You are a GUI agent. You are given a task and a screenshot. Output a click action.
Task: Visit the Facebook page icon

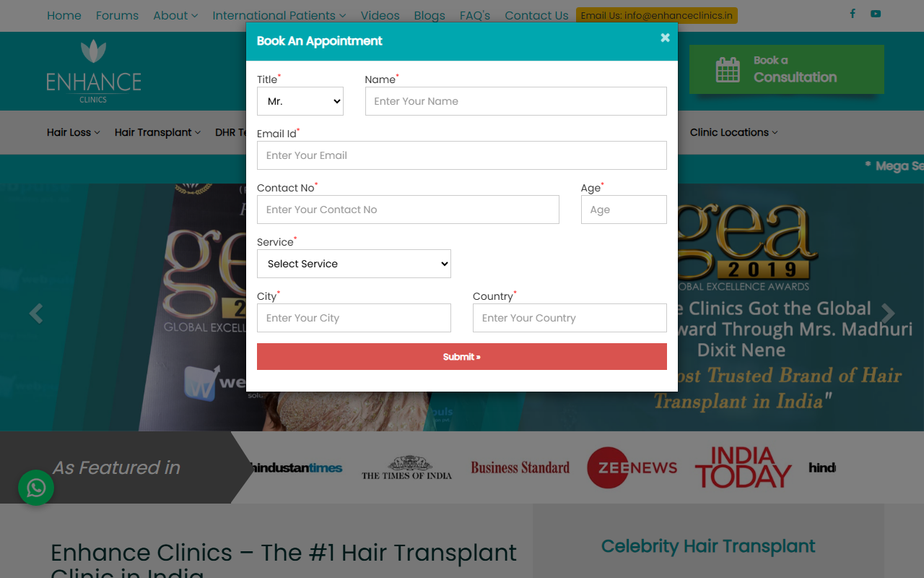(853, 14)
